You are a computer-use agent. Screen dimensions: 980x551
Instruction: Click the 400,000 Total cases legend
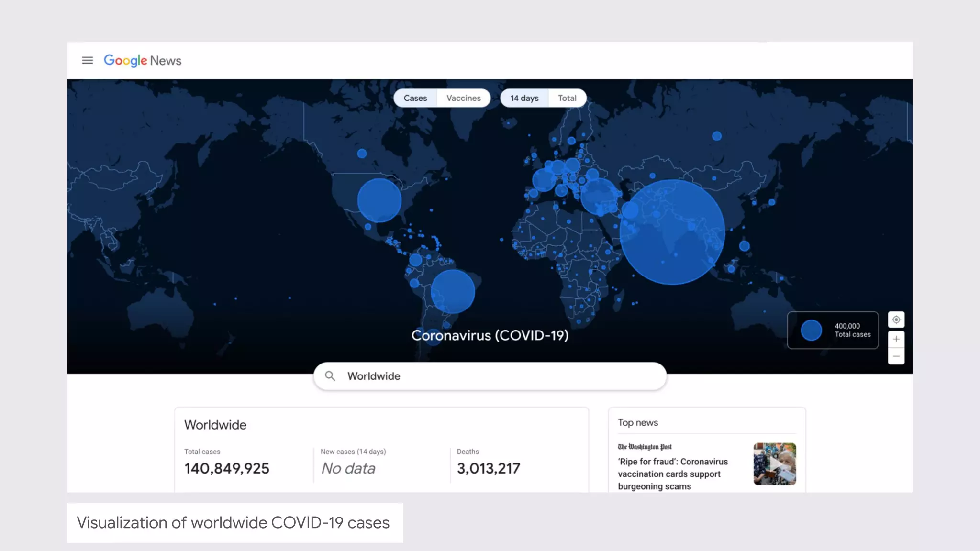click(x=833, y=330)
